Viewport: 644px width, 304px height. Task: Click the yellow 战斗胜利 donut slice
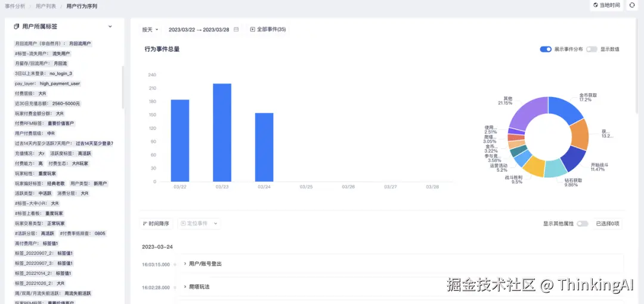(533, 166)
